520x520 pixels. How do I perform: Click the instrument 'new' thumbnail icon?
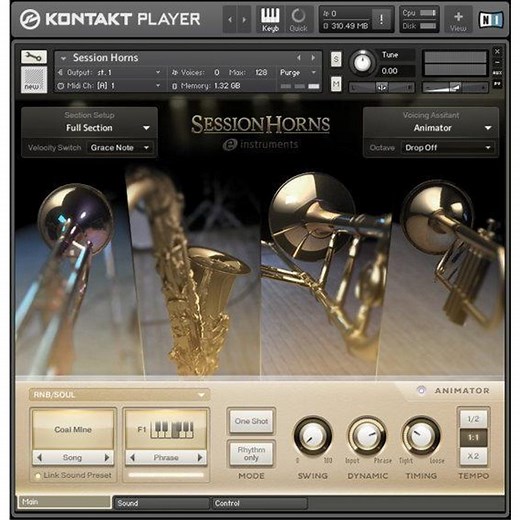click(34, 80)
